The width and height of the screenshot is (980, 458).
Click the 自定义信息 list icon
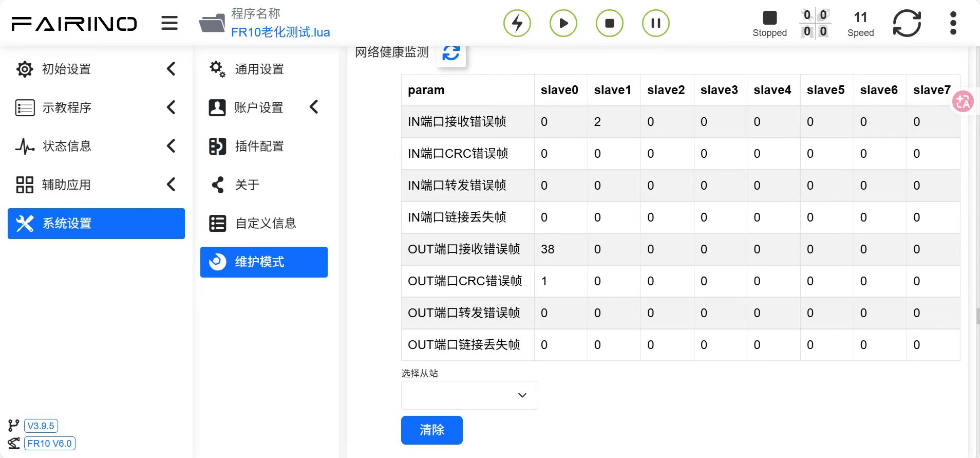[x=217, y=223]
